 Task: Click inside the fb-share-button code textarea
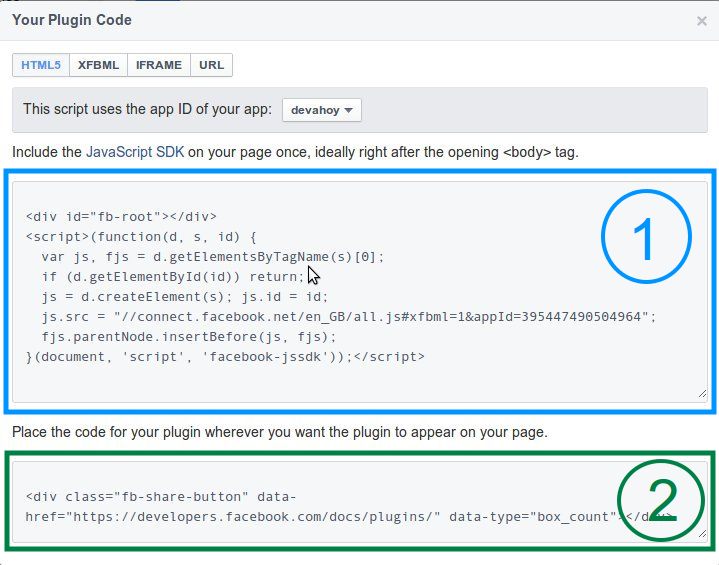pyautogui.click(x=360, y=502)
